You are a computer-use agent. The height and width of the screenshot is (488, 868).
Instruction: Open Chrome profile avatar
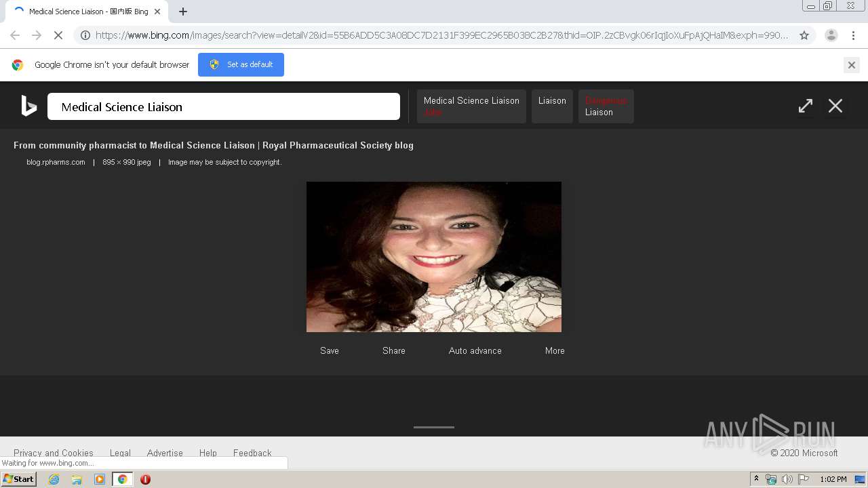click(831, 35)
